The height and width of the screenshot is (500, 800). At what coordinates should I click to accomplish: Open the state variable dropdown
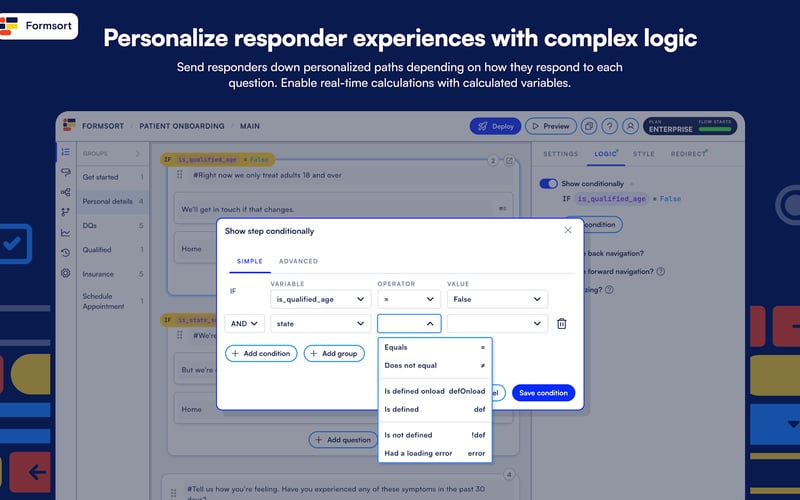point(320,323)
